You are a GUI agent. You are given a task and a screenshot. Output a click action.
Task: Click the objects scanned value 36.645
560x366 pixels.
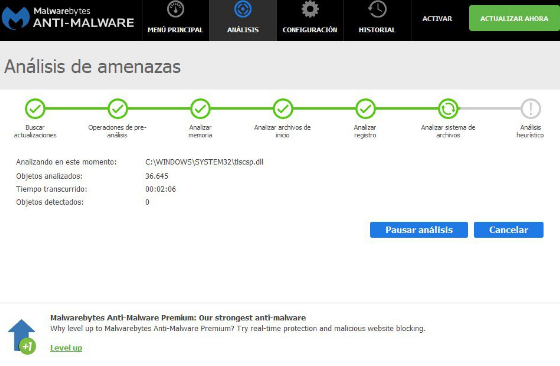pos(157,176)
